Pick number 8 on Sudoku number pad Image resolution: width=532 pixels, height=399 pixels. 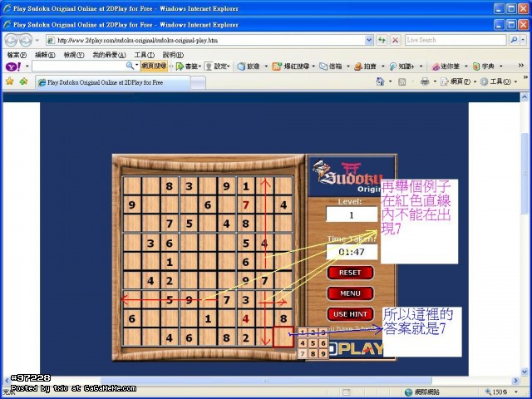click(x=313, y=354)
